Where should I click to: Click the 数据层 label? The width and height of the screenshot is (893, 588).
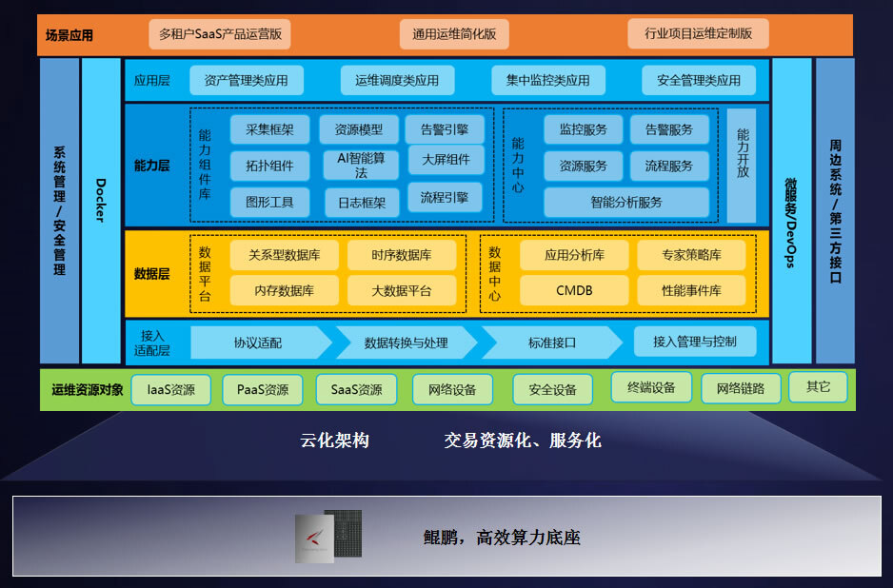point(152,274)
